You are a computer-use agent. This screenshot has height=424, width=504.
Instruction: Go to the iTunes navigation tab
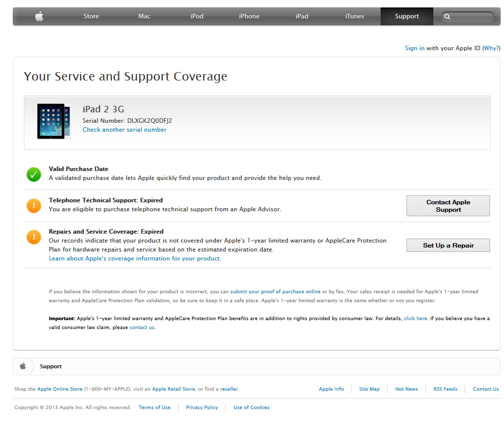click(x=355, y=16)
